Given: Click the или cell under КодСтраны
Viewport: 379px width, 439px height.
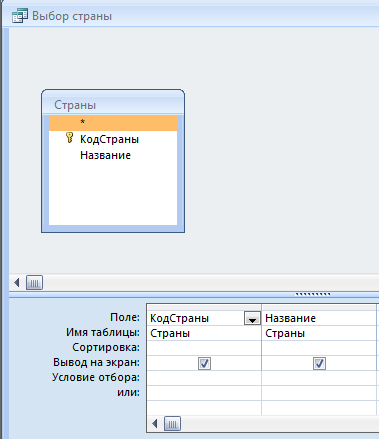Looking at the screenshot, I should click(x=204, y=393).
